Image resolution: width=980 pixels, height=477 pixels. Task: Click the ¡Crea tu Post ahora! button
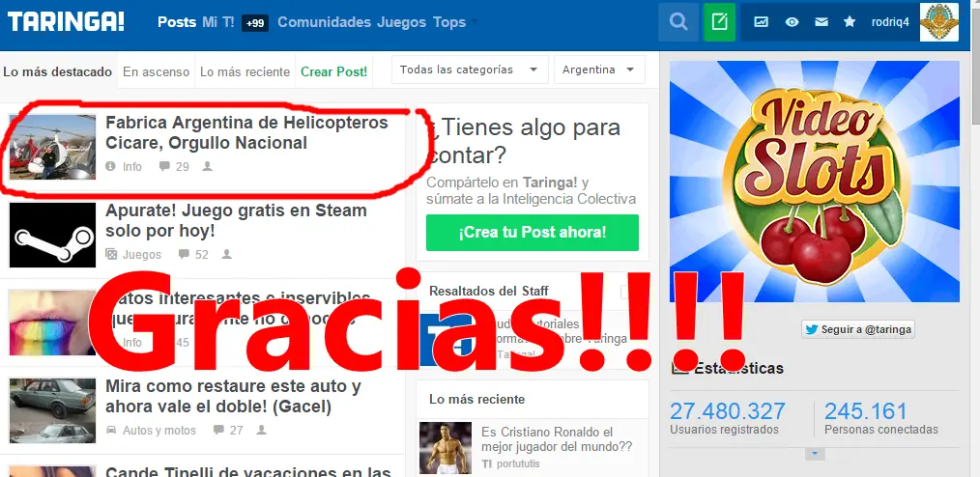(533, 233)
